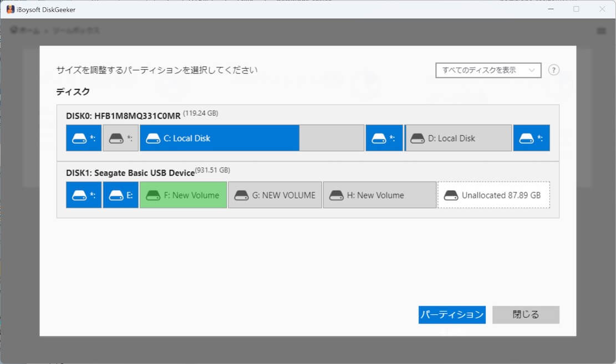Select the Unallocated 87.89 GB space
Viewport: 616px width, 364px height.
coord(494,195)
